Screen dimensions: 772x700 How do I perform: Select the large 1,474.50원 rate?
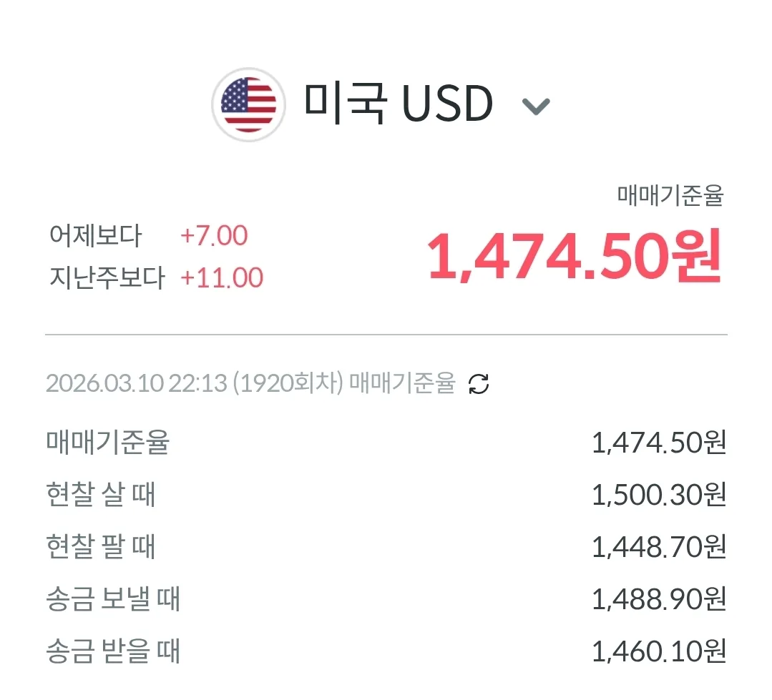coord(575,257)
